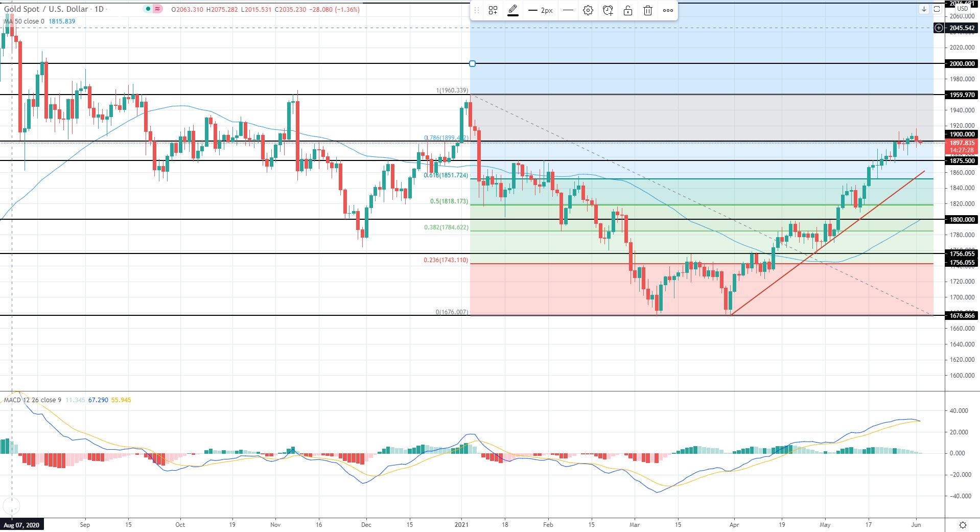Image resolution: width=980 pixels, height=532 pixels.
Task: Select the MA 50 close indicator legend
Action: pyautogui.click(x=24, y=21)
